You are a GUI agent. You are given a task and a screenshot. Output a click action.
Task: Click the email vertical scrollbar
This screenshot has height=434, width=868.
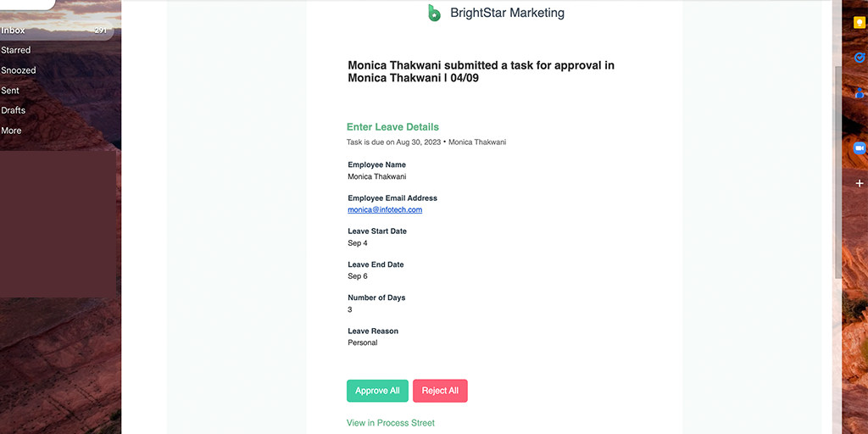pos(837,171)
